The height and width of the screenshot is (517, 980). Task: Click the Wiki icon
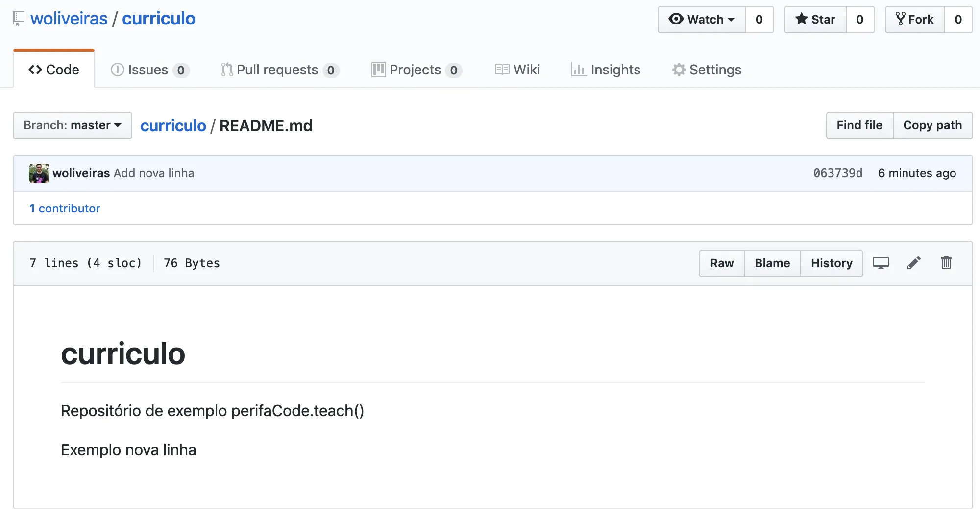coord(502,70)
